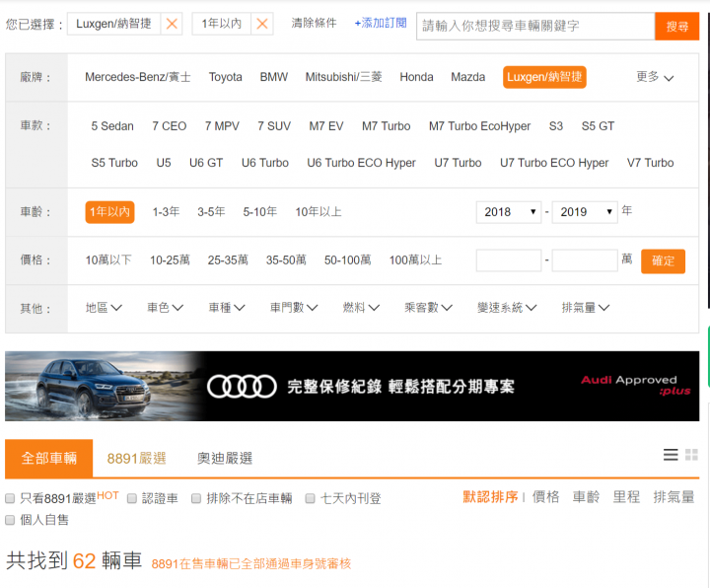Screen dimensions: 710x588
Task: Select the S5 Turbo model
Action: (114, 163)
